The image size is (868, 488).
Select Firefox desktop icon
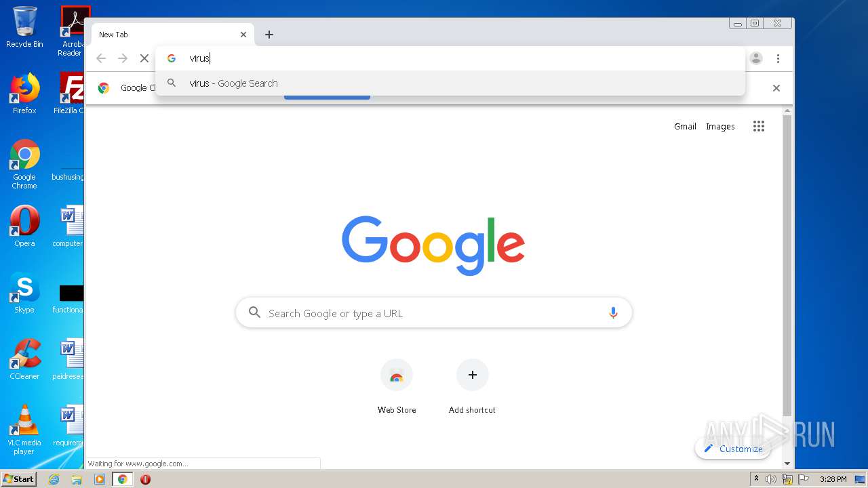[24, 94]
